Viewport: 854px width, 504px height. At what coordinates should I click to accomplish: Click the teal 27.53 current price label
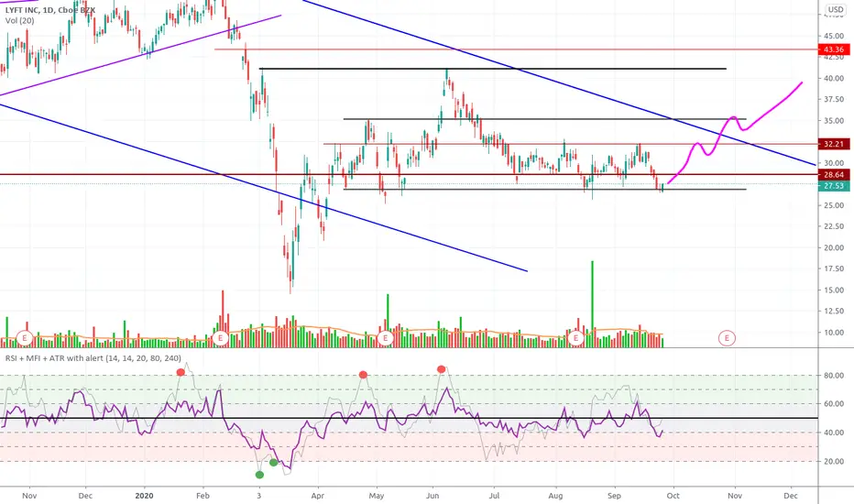834,186
